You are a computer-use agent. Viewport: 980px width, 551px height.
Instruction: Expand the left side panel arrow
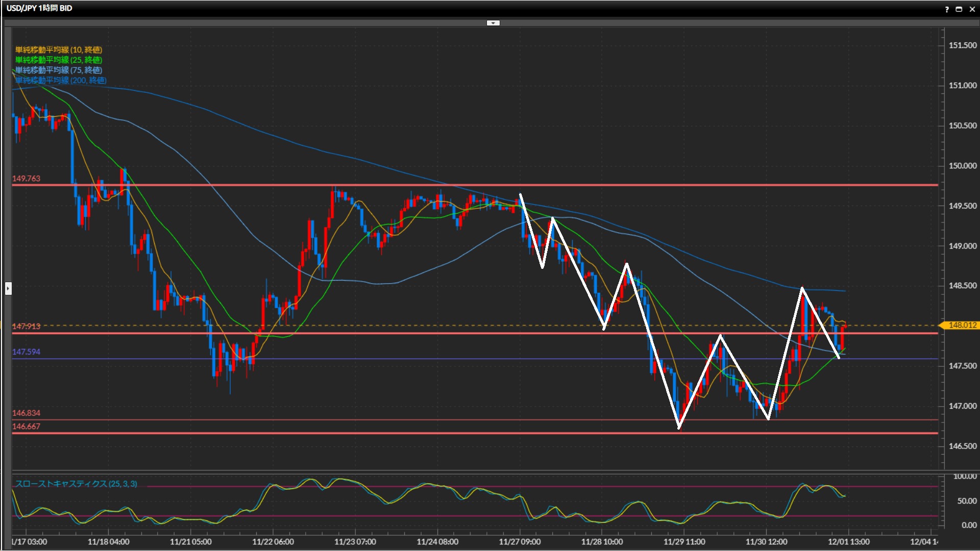pos(8,288)
